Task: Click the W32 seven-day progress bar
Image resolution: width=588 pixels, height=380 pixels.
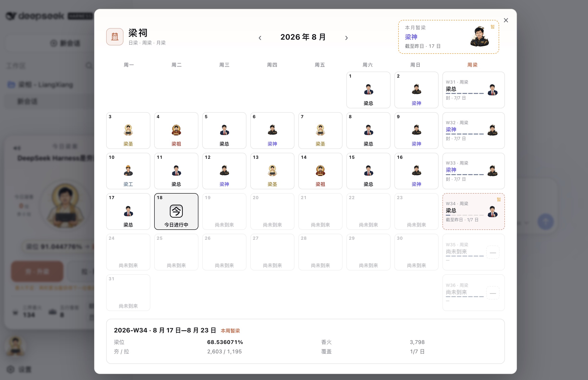Action: click(x=465, y=134)
